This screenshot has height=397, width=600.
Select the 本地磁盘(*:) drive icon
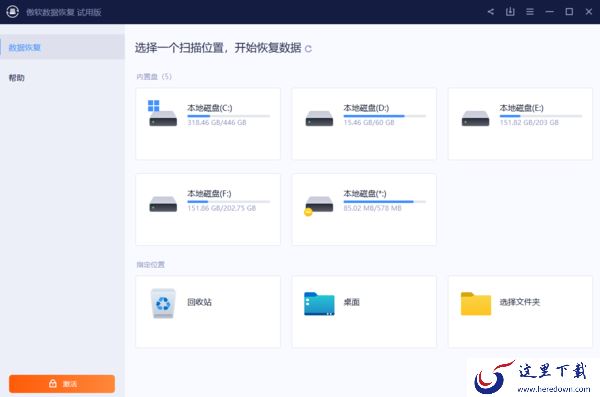[x=318, y=206]
